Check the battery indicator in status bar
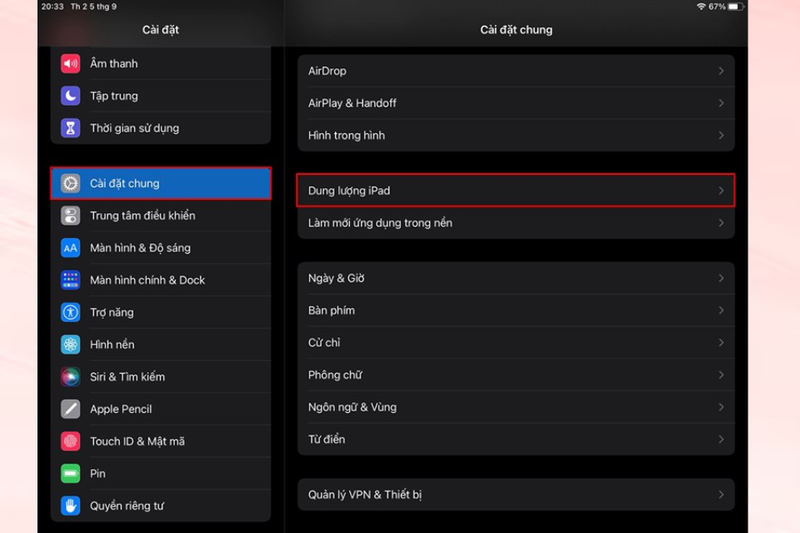Image resolution: width=800 pixels, height=533 pixels. 736,7
